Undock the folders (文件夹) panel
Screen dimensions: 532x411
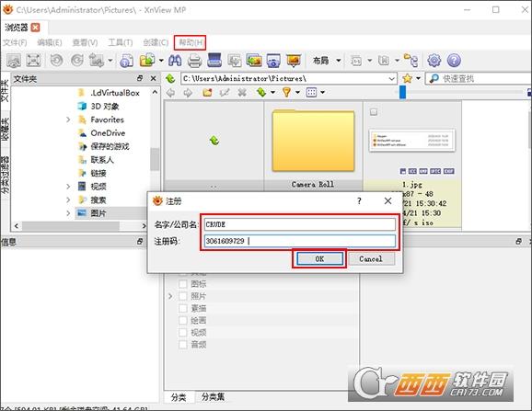click(140, 78)
